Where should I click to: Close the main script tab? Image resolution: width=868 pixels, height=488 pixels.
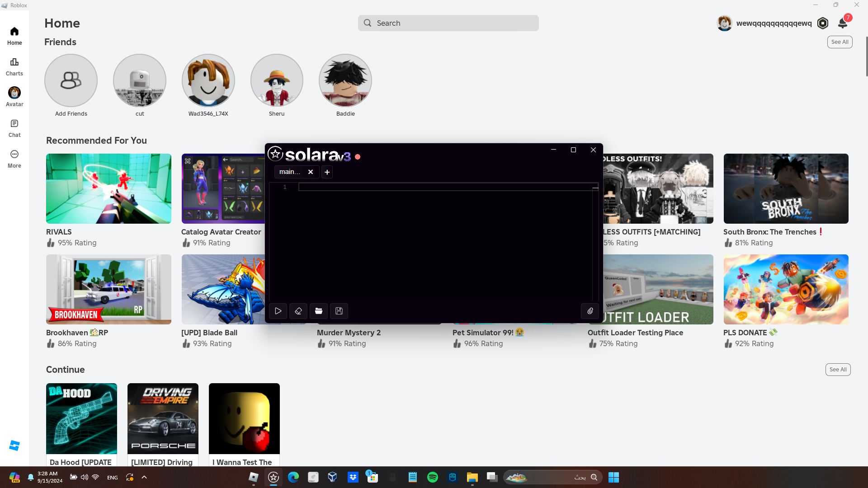[x=311, y=172]
